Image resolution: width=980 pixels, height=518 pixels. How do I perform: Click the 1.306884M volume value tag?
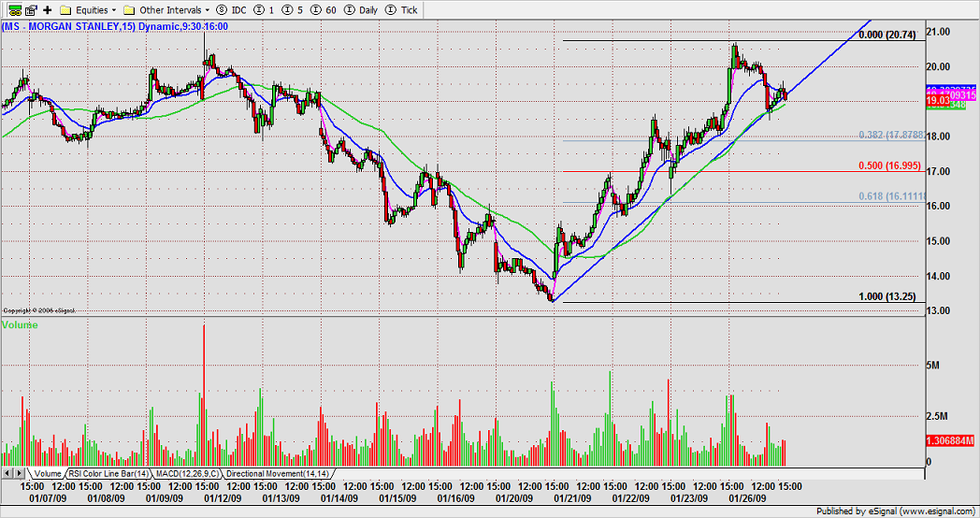click(x=949, y=440)
